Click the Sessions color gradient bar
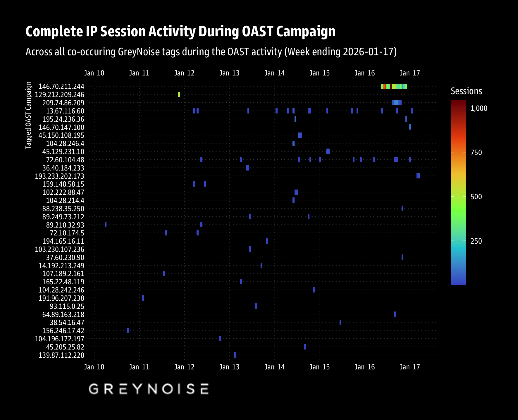This screenshot has width=518, height=420. 458,192
